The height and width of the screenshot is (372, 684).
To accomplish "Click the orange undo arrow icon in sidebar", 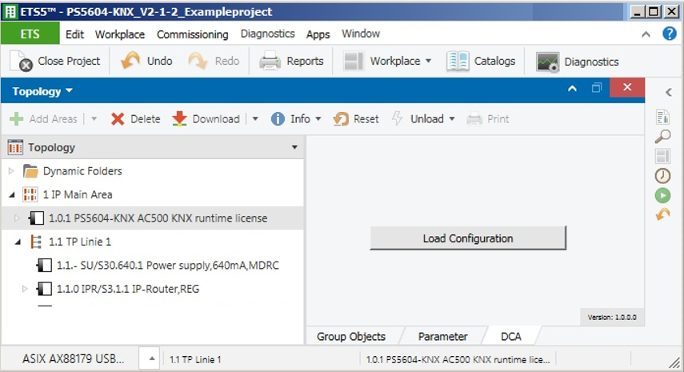I will [x=663, y=214].
